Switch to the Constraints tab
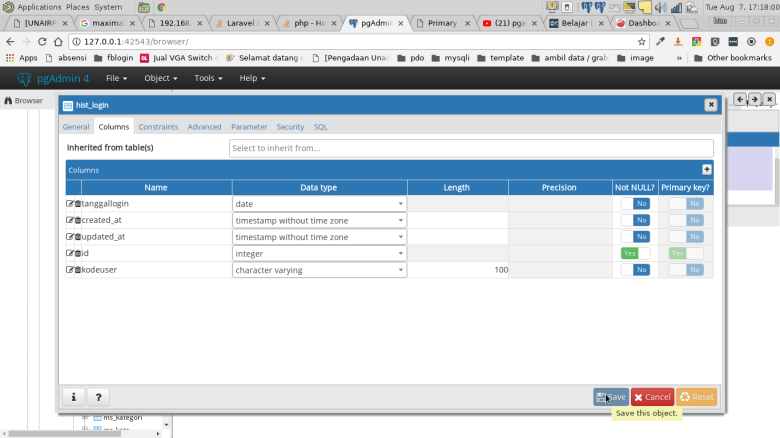 158,127
